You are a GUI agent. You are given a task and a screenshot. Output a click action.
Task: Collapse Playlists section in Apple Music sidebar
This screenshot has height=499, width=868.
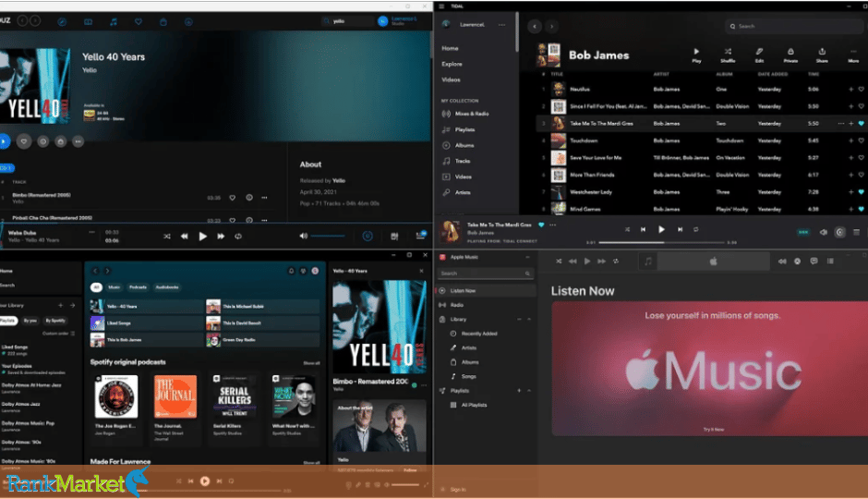(x=529, y=391)
